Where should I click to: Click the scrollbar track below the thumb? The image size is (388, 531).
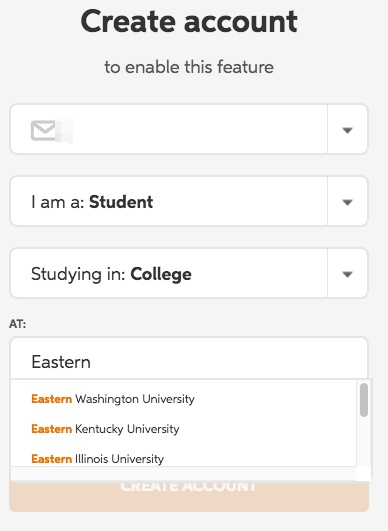(x=364, y=442)
